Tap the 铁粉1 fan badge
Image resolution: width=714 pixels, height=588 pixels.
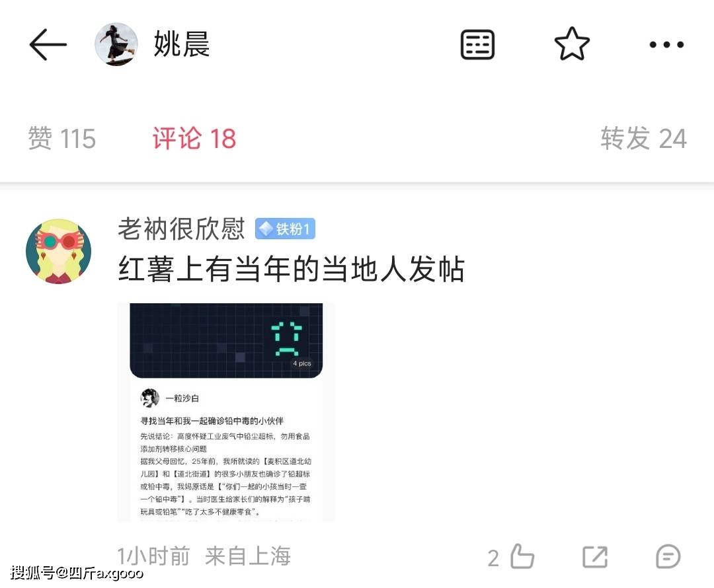(x=285, y=229)
